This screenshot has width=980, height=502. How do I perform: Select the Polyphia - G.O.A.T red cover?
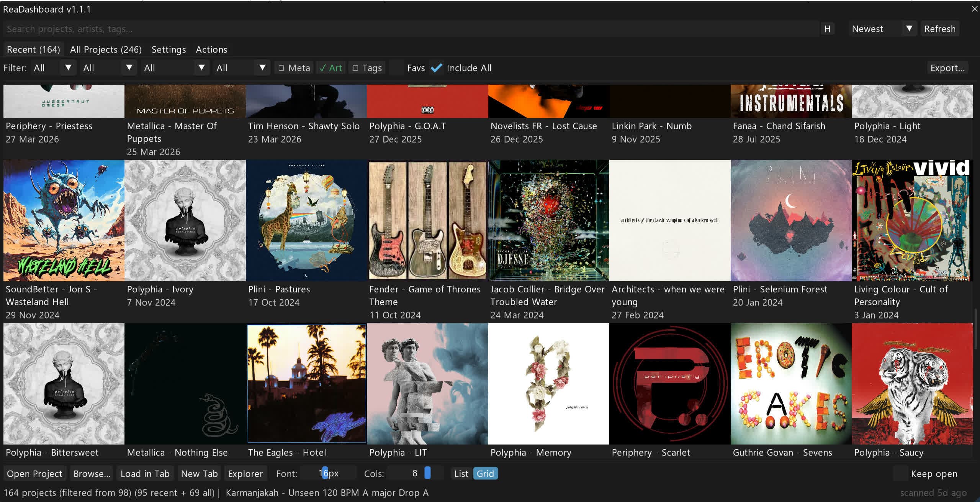pos(427,101)
